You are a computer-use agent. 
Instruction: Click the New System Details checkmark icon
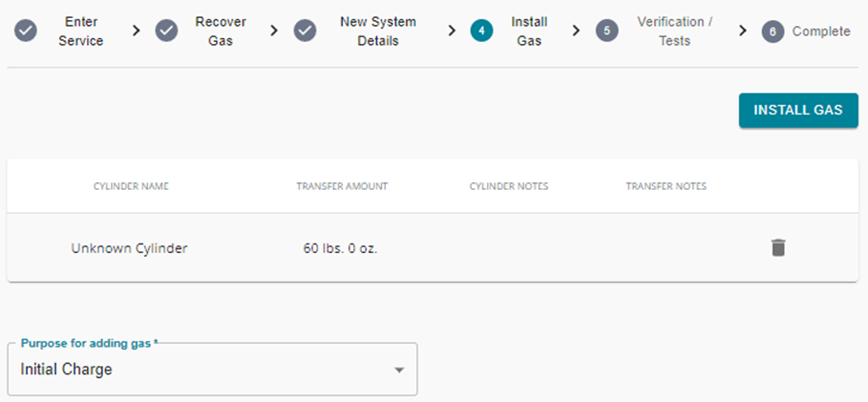[x=305, y=31]
